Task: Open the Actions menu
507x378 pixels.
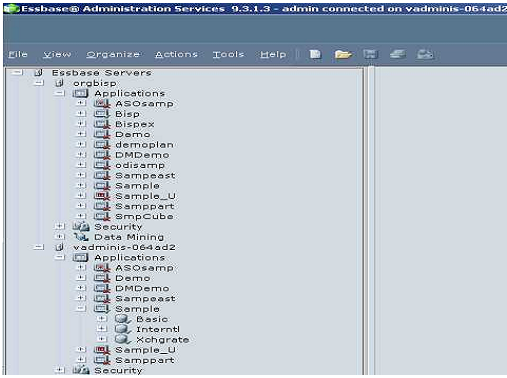Action: tap(176, 54)
